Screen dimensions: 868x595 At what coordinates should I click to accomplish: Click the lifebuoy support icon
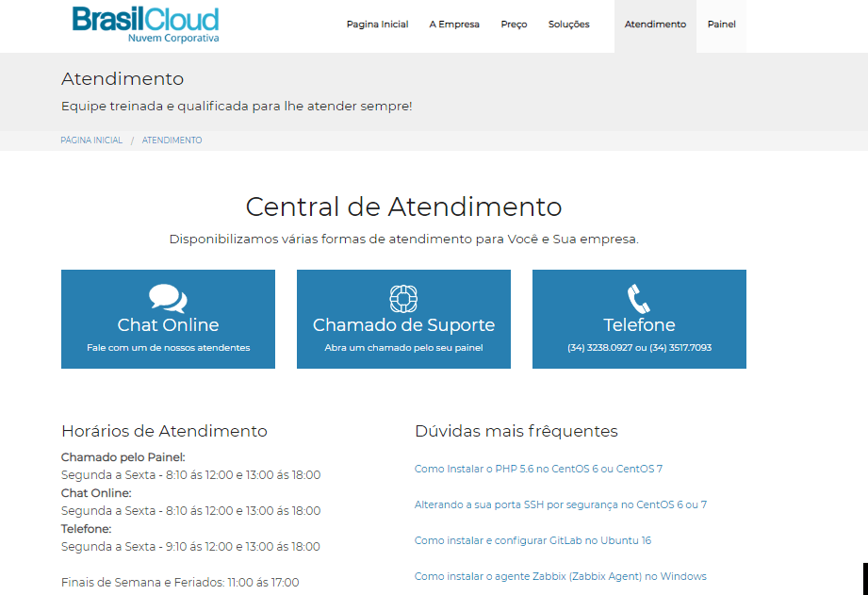coord(403,299)
